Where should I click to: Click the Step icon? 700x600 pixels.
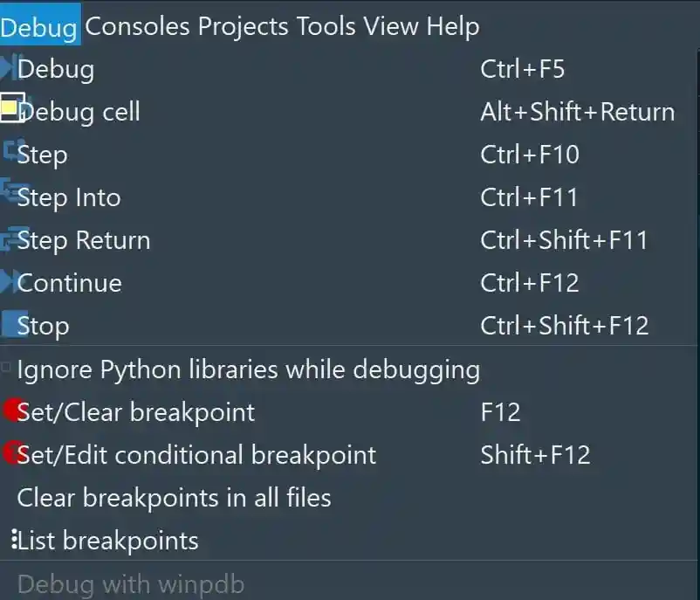point(10,152)
